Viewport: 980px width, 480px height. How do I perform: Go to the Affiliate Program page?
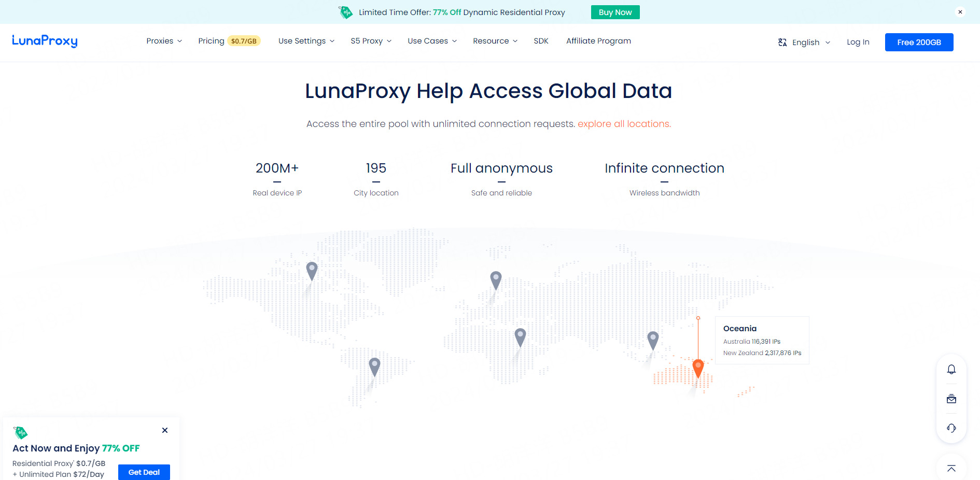598,41
